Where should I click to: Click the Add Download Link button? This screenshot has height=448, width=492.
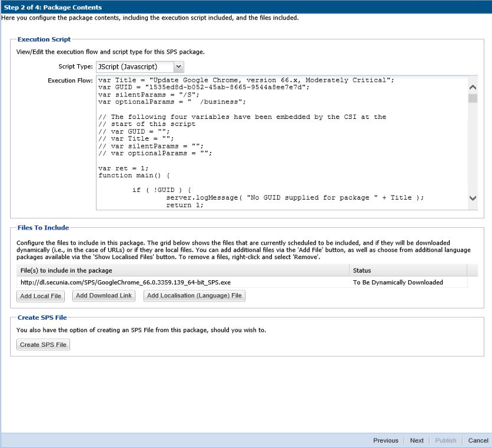click(104, 296)
